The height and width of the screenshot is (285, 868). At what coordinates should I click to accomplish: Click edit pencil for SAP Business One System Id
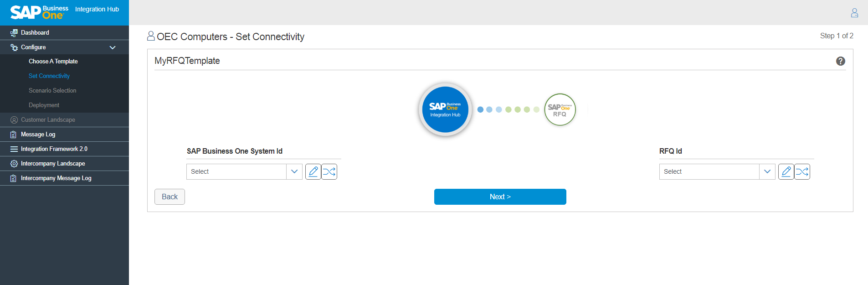313,171
